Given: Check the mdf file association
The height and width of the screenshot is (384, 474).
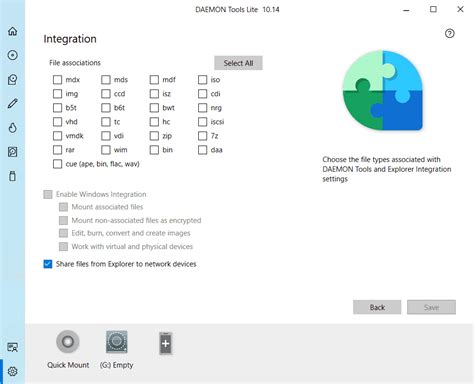Looking at the screenshot, I should [x=154, y=80].
